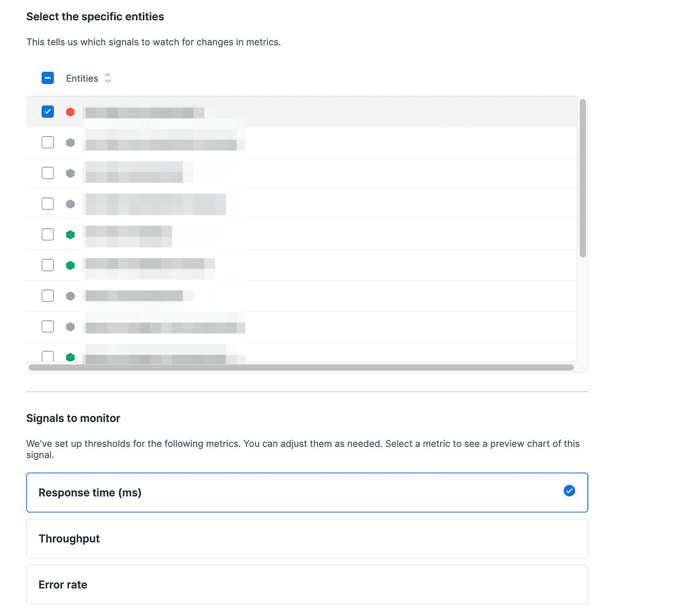Select the blurred name of the first entity
This screenshot has width=700, height=613.
(144, 112)
